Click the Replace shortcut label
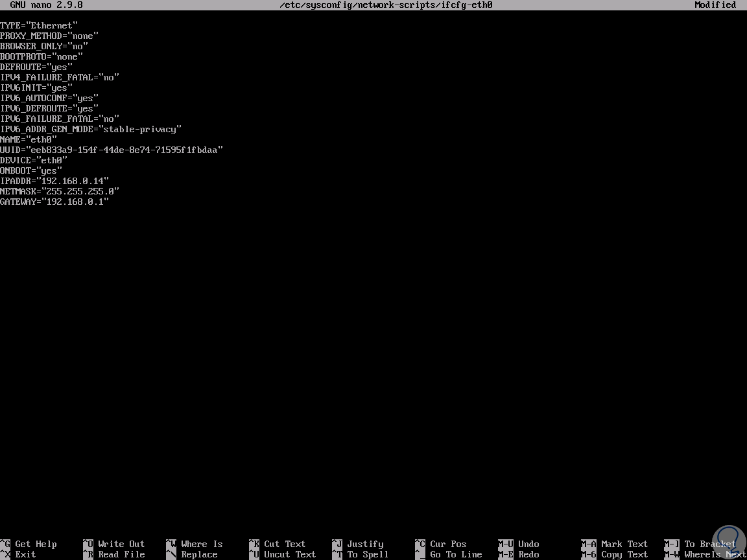747x560 pixels. [199, 554]
